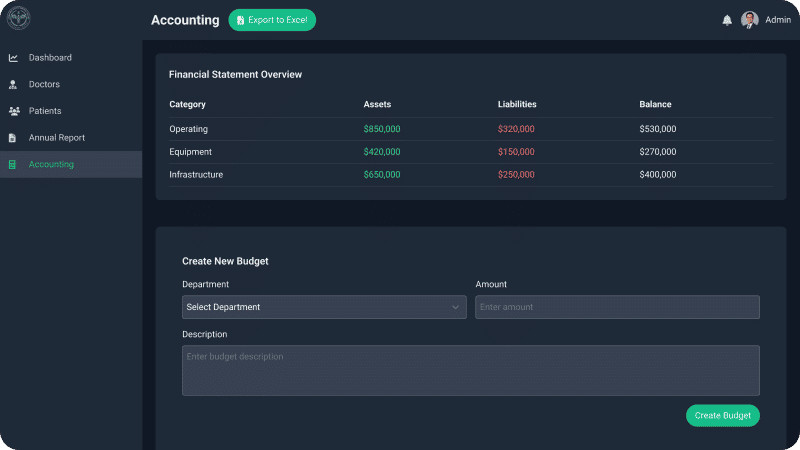800x450 pixels.
Task: Open notifications bell icon
Action: click(x=727, y=20)
